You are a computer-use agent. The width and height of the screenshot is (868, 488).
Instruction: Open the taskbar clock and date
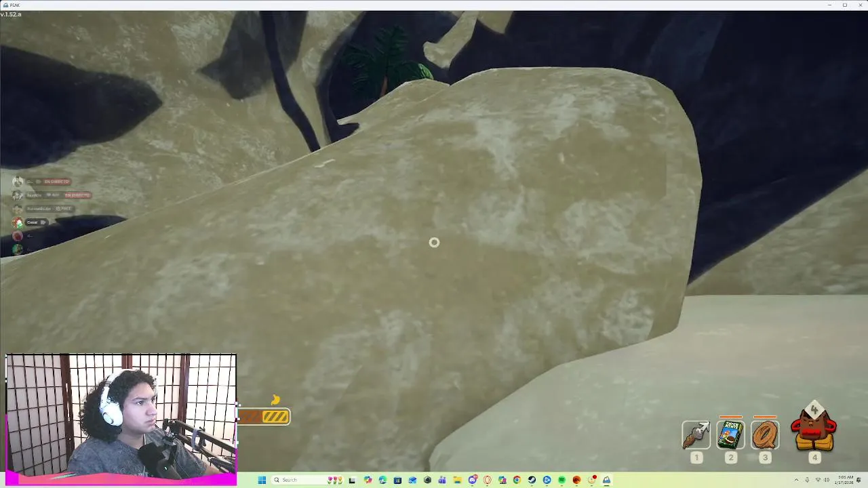coord(845,480)
